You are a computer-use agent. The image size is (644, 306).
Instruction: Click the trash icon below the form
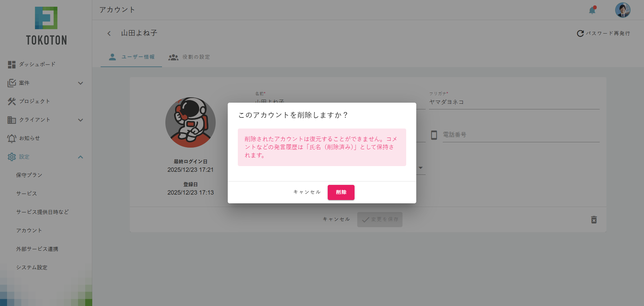click(x=594, y=220)
